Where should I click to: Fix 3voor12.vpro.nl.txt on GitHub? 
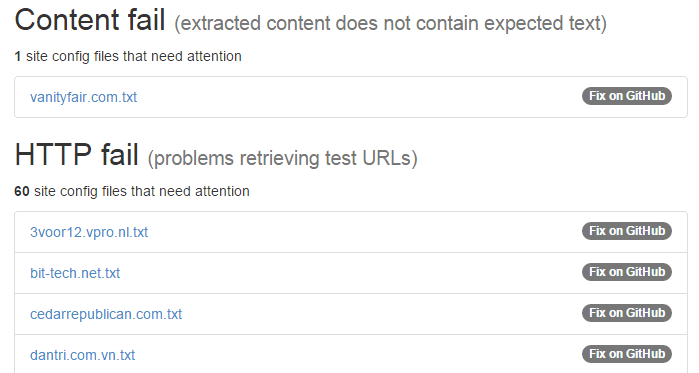pyautogui.click(x=626, y=231)
